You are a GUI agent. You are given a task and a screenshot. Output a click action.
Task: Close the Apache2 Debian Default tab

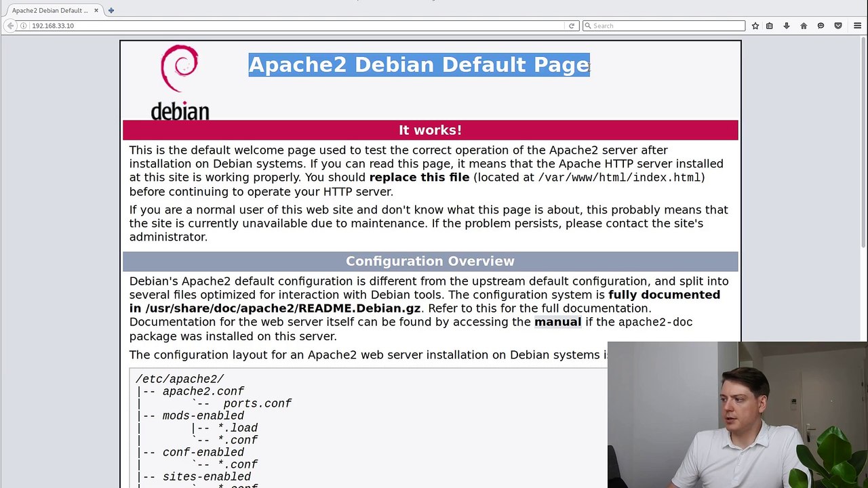(96, 10)
